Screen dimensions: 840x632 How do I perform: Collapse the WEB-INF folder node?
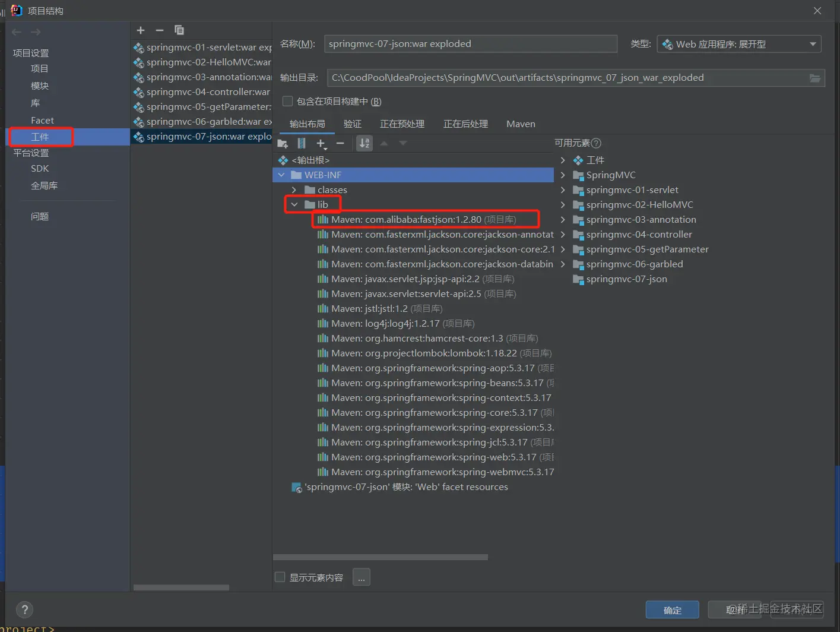click(281, 175)
